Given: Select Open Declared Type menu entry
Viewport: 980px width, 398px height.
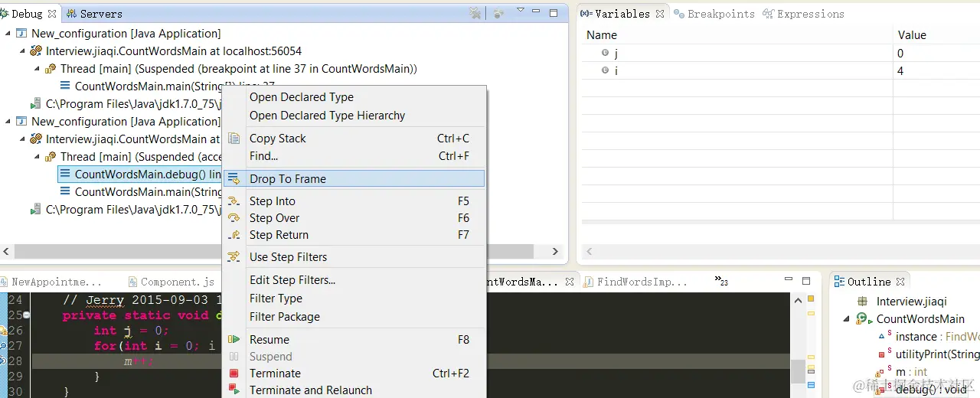Looking at the screenshot, I should click(x=354, y=97).
